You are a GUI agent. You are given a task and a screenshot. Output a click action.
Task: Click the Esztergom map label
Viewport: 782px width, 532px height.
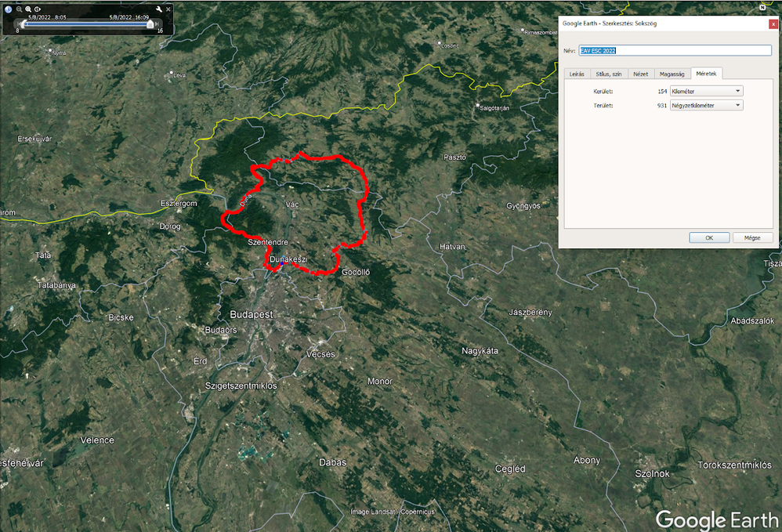(x=179, y=204)
